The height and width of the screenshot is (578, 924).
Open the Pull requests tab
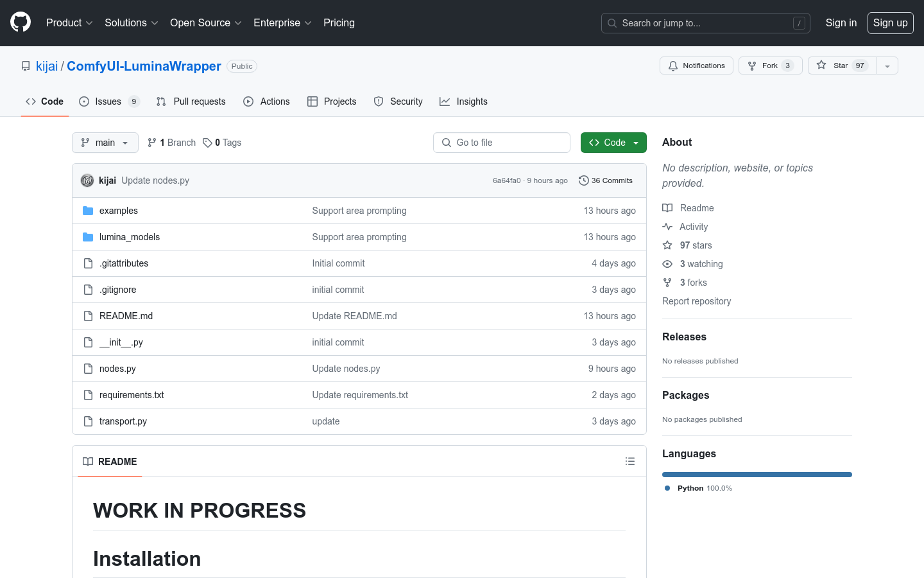191,101
